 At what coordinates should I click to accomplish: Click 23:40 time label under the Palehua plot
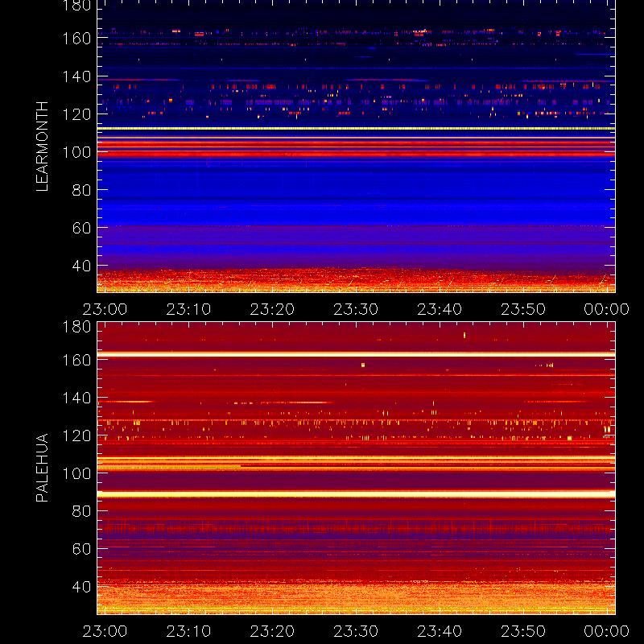(440, 631)
